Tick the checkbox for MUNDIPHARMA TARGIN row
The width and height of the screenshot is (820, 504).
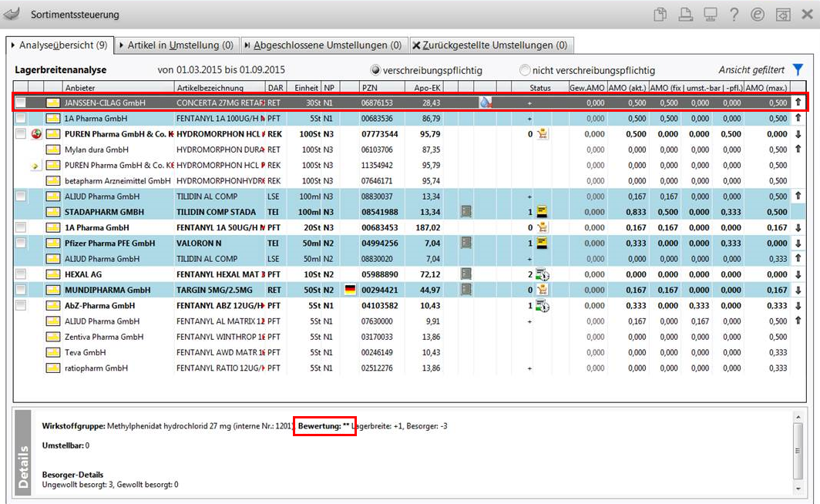(x=20, y=290)
